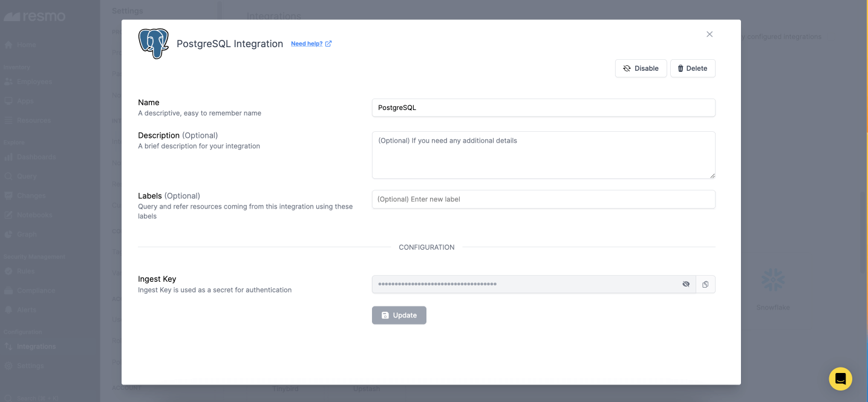Select the Snowflake integration icon

(x=773, y=280)
